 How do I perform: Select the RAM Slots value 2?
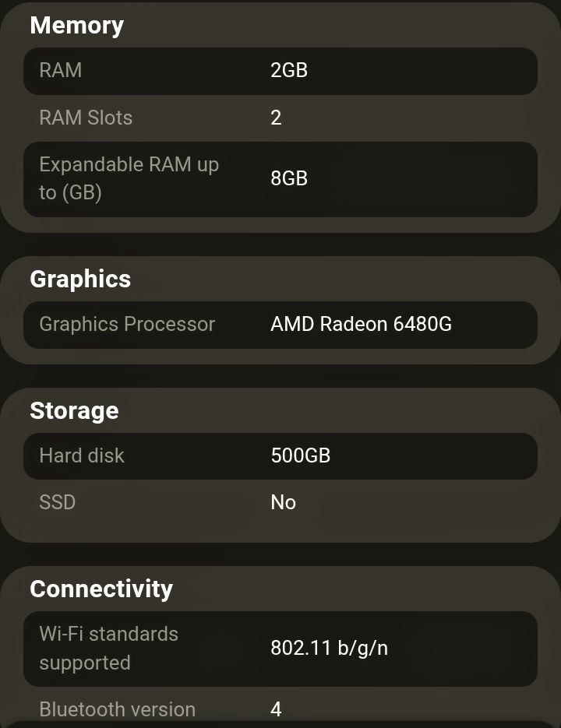(276, 118)
